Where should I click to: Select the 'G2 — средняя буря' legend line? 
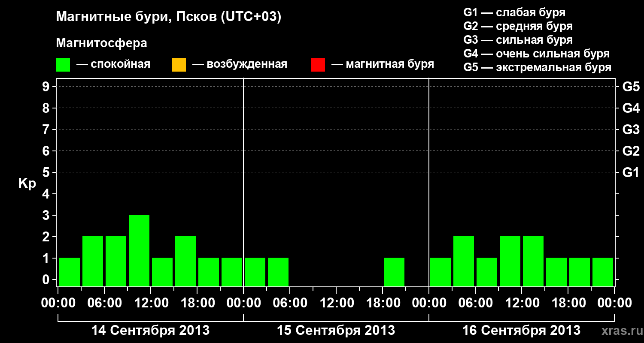pos(518,26)
